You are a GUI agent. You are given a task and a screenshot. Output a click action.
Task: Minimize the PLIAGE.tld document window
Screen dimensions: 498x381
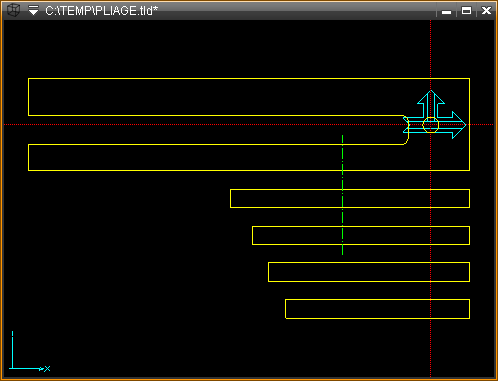click(446, 11)
